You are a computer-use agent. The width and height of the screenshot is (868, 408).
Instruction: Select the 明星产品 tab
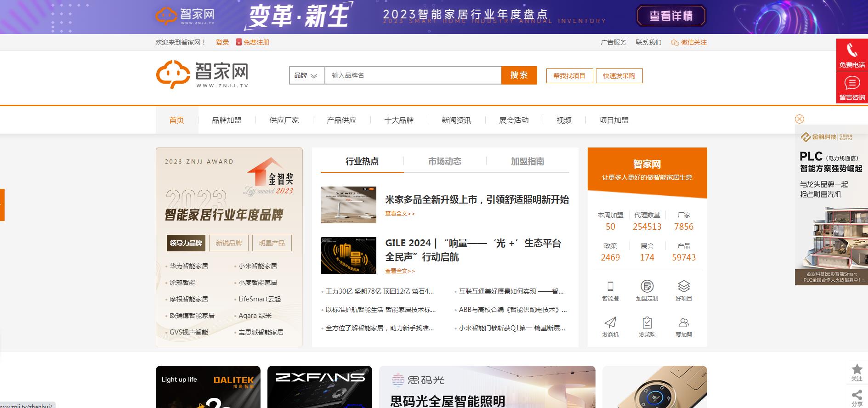(x=272, y=243)
